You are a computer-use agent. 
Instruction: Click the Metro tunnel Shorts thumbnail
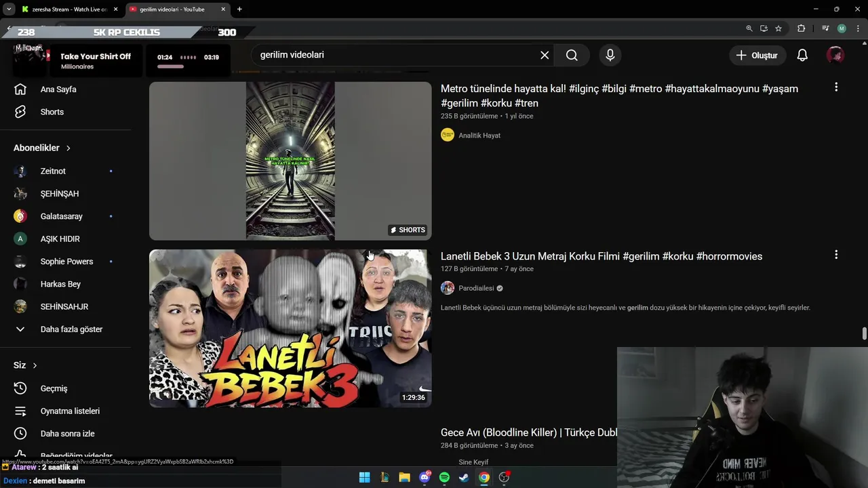tap(290, 161)
